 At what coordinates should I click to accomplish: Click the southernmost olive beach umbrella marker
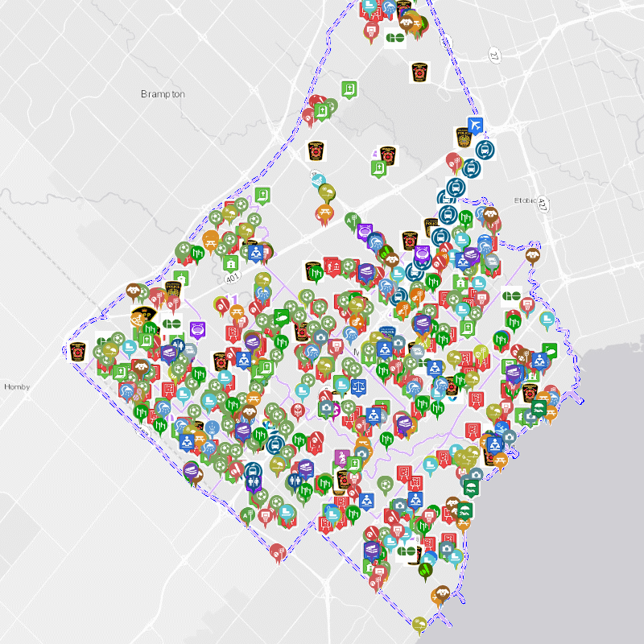pos(419,624)
